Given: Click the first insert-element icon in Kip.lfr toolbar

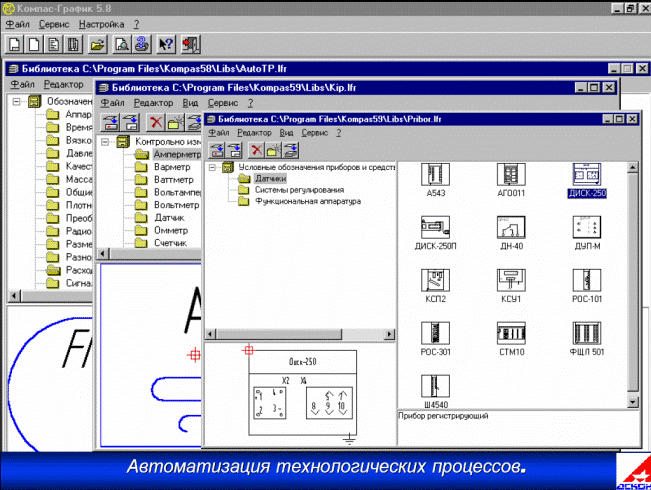Looking at the screenshot, I should pos(110,122).
